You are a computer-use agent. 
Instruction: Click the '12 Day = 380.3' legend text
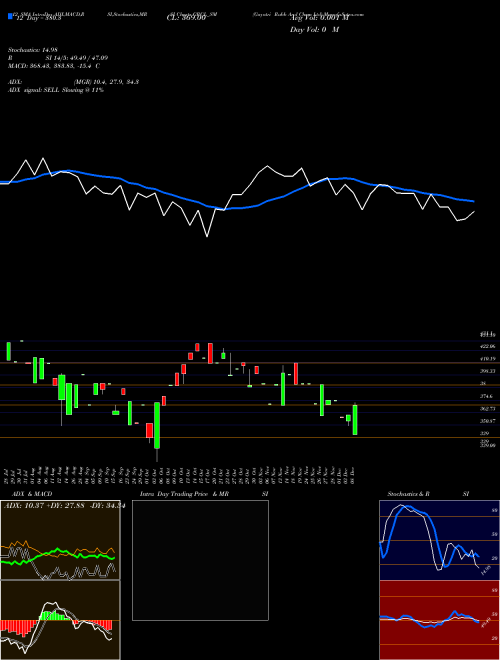point(37,18)
